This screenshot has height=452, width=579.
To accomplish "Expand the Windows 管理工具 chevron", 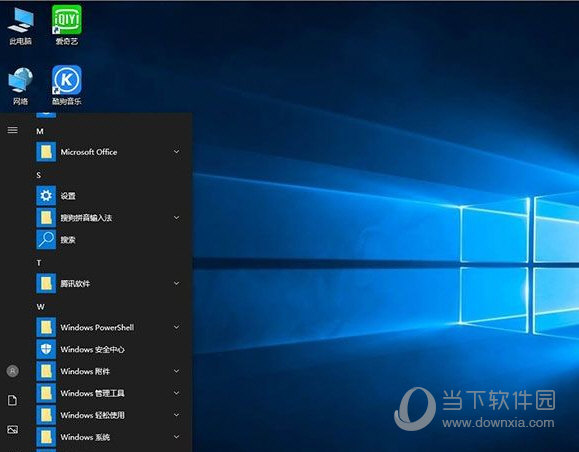I will (x=177, y=393).
